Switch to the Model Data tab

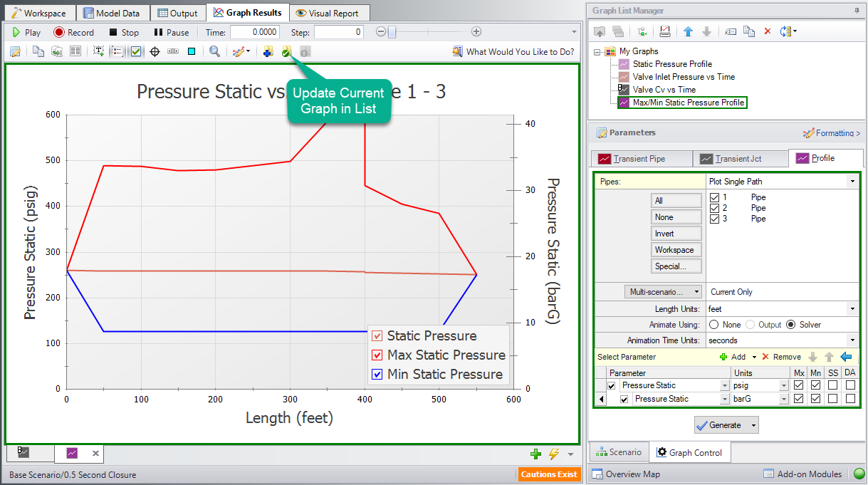(113, 13)
